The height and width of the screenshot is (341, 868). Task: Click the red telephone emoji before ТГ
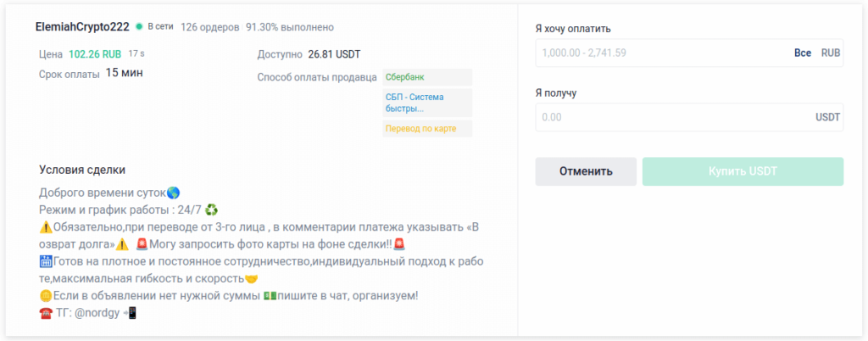46,312
